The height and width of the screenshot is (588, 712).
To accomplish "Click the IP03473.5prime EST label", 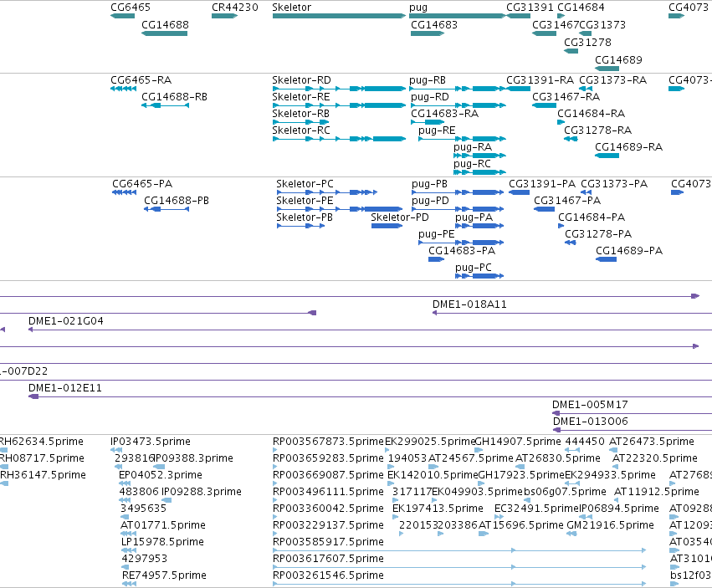I will click(x=151, y=442).
